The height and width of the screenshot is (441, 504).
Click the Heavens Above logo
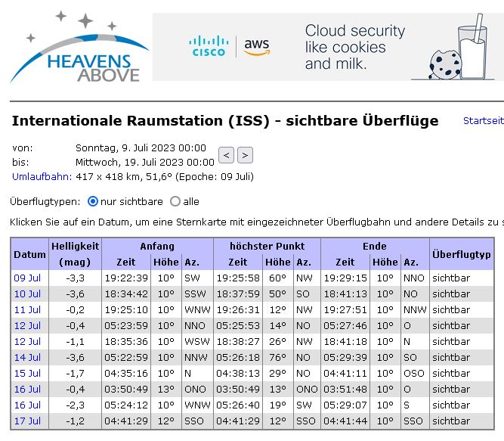79,47
